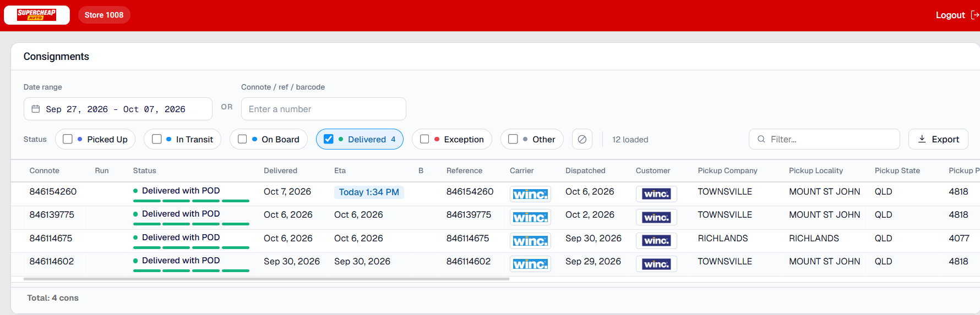The image size is (980, 315).
Task: Click Winc carrier logo for 846139775
Action: (530, 217)
